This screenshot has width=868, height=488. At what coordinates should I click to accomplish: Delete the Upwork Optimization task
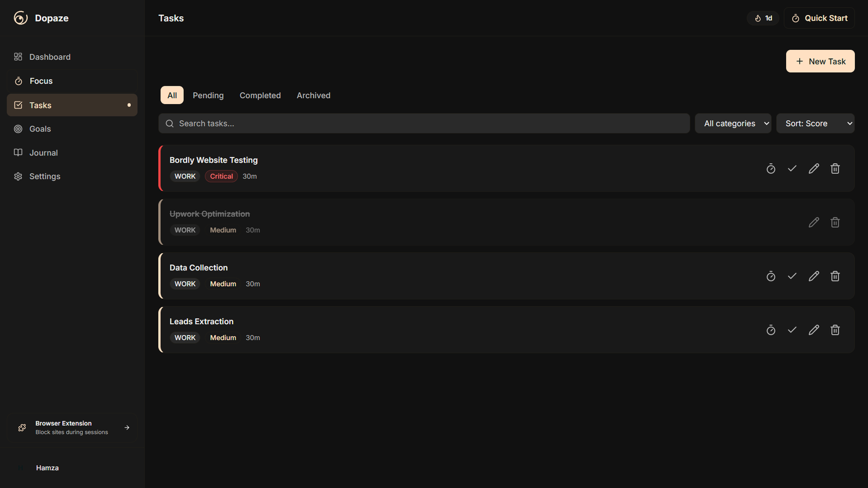[x=835, y=222]
